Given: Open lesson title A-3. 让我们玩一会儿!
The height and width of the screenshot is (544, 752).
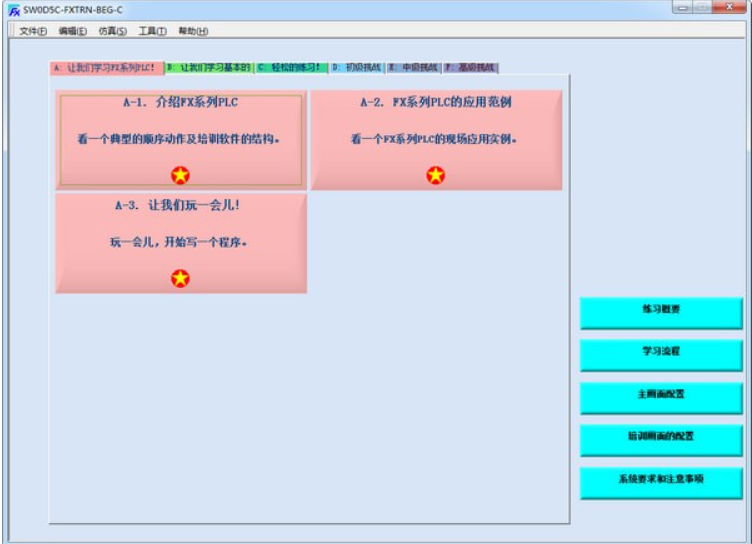Looking at the screenshot, I should point(177,205).
